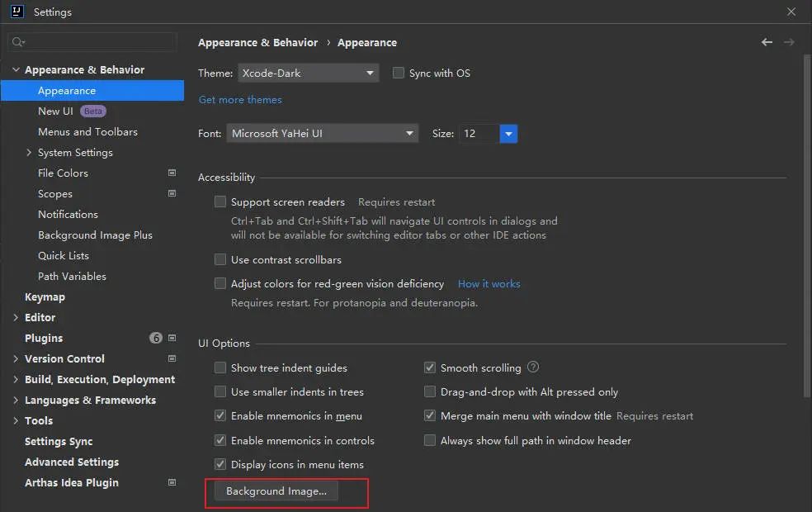This screenshot has width=812, height=512.
Task: Click the project-level icon beside Version Control
Action: tap(172, 359)
